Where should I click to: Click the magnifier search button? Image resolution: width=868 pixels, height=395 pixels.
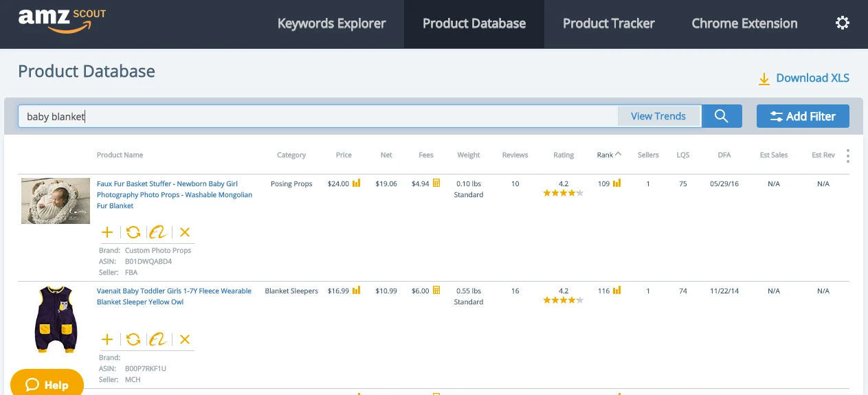[x=721, y=116]
